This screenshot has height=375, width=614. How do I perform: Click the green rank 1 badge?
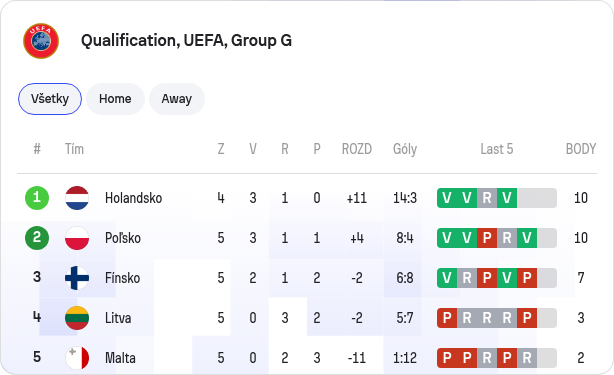pyautogui.click(x=37, y=198)
